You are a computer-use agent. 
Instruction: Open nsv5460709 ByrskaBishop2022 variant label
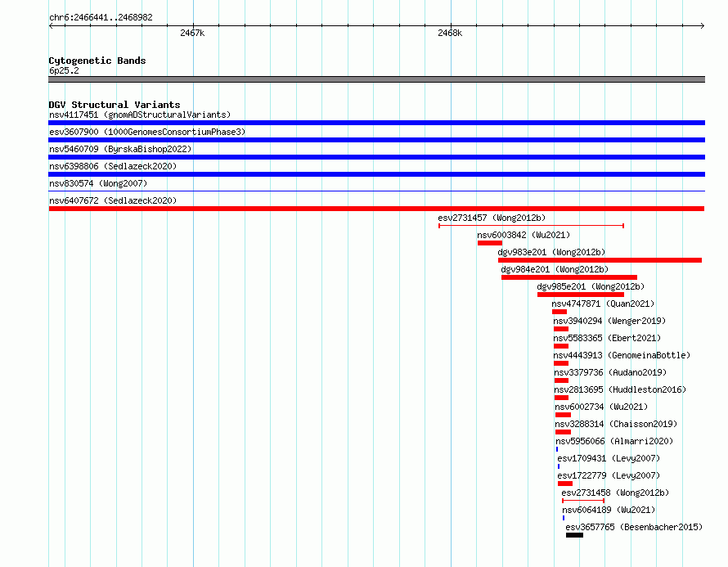pos(120,149)
